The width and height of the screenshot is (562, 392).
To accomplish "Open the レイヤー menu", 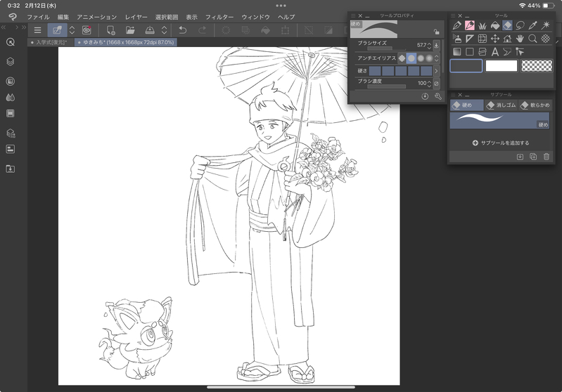I will coord(136,17).
